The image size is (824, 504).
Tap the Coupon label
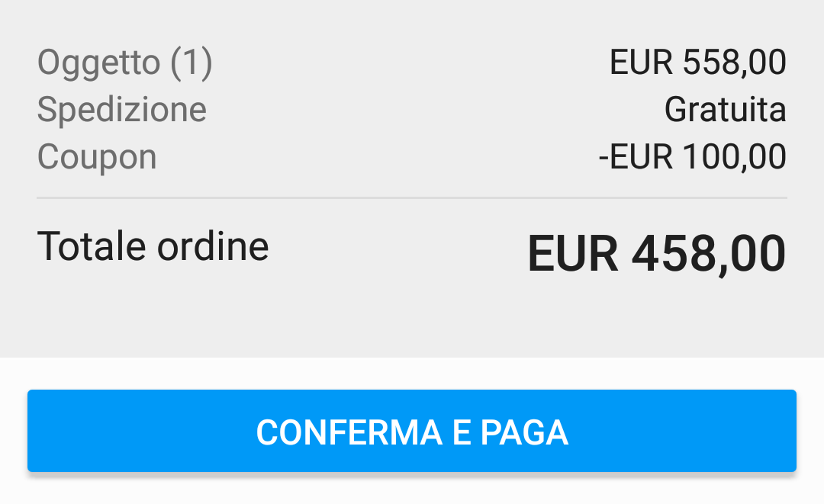point(97,157)
